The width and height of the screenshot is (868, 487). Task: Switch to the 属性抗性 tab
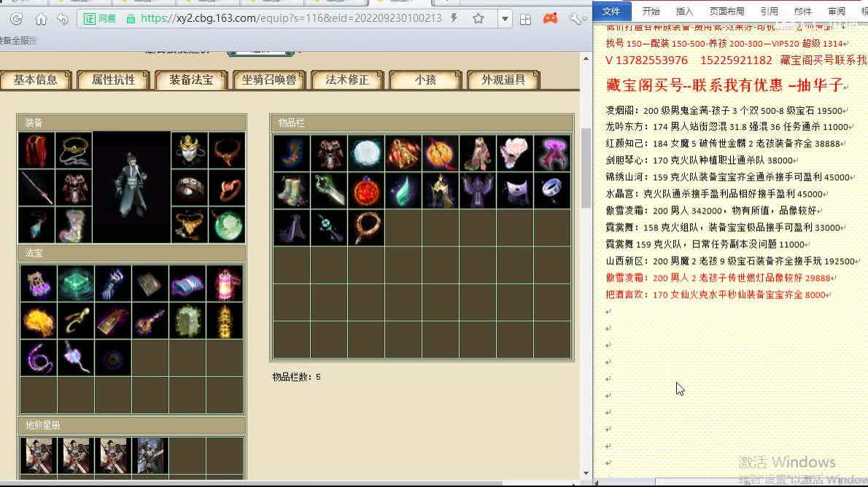[x=114, y=79]
